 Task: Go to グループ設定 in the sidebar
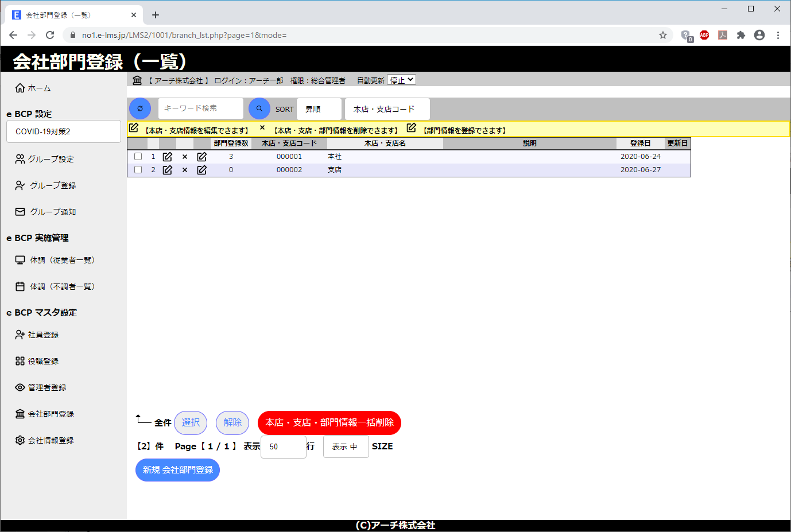(x=51, y=159)
